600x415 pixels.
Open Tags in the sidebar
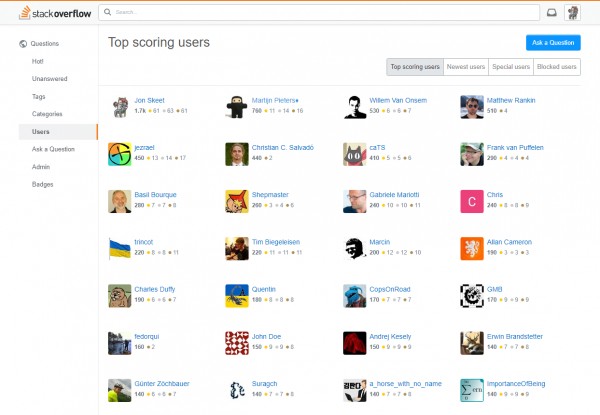[39, 96]
